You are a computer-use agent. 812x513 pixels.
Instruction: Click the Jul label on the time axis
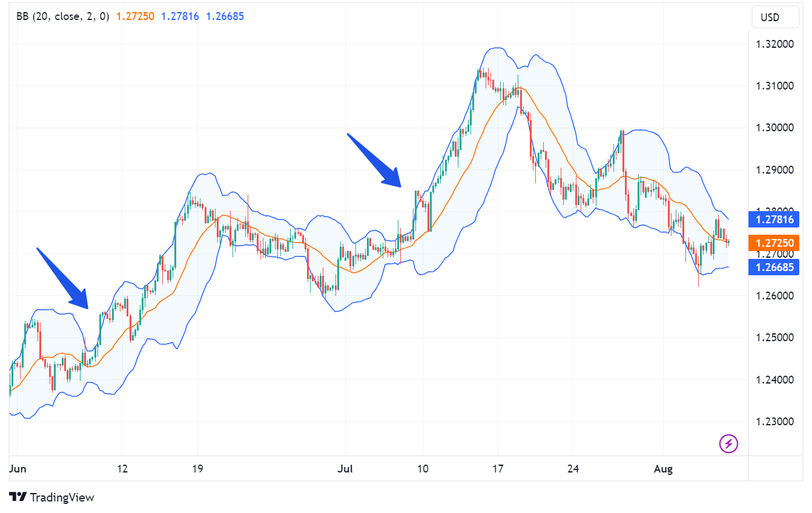click(x=346, y=468)
